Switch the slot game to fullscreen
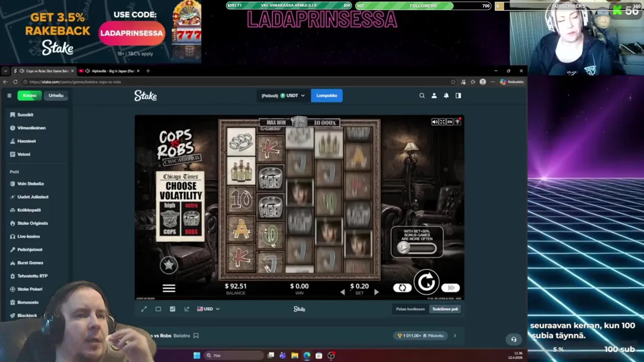 point(442,122)
